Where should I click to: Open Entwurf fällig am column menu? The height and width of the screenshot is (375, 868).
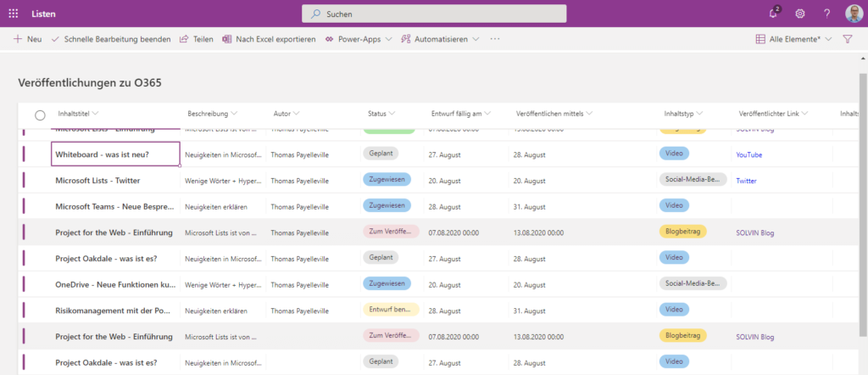click(x=460, y=114)
